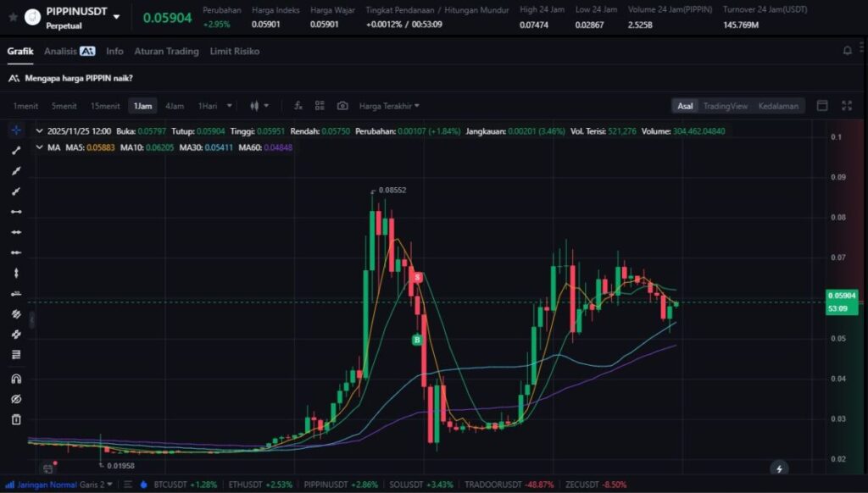Delete drawings with the trash icon
Screen dimensions: 868x493
(x=16, y=419)
